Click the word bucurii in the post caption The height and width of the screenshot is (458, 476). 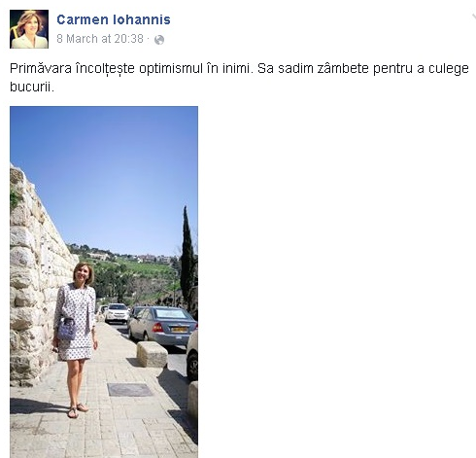click(30, 87)
